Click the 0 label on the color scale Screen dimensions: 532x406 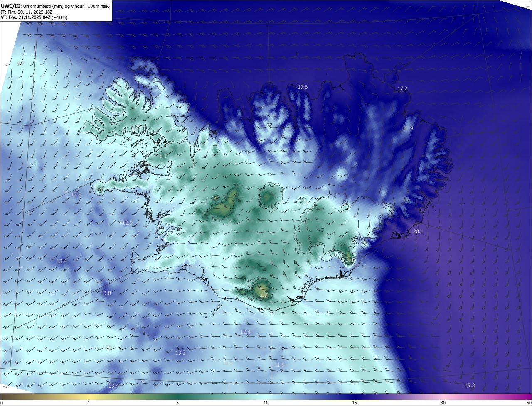[2, 403]
